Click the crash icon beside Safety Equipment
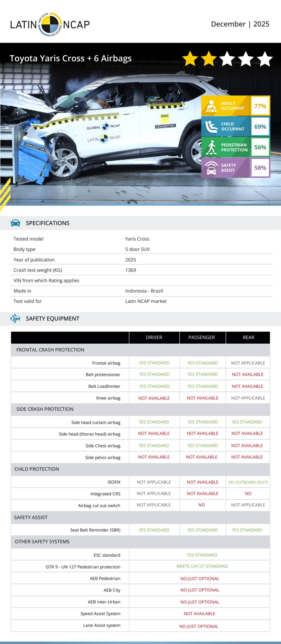 pos(15,318)
